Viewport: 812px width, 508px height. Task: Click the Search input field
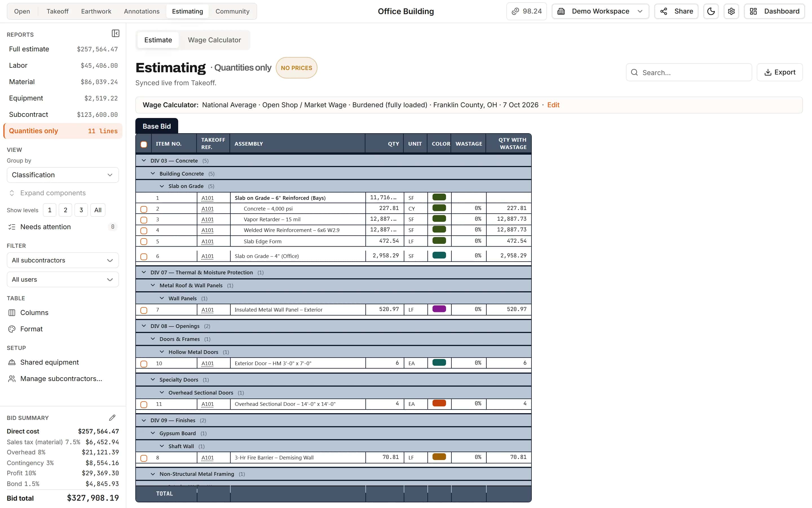pos(689,73)
